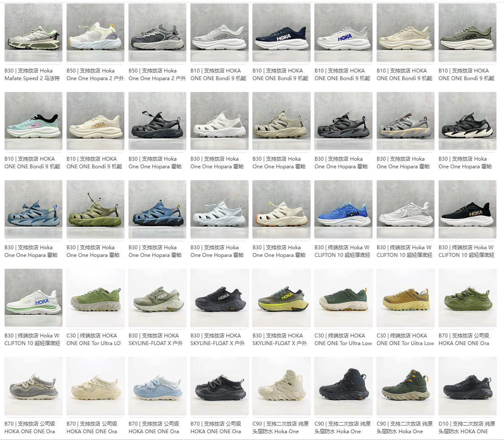
Task: Open olive and yellow SKYLINE-FLOAT X photo
Action: tap(282, 298)
